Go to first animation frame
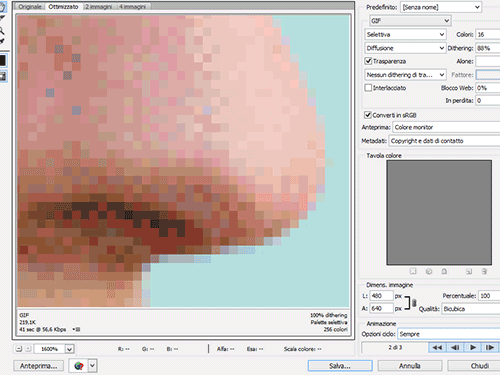This screenshot has width=500, height=375. click(x=437, y=347)
